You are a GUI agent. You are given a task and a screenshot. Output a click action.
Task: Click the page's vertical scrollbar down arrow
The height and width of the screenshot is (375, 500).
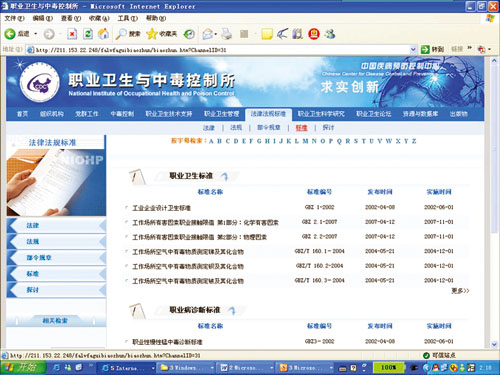[x=494, y=344]
